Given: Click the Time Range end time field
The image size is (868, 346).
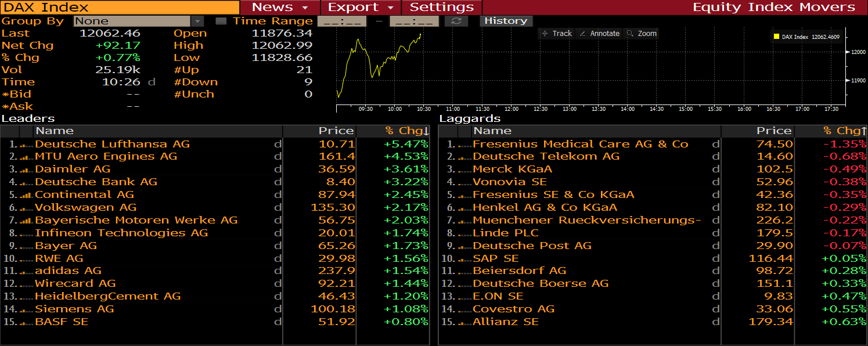Looking at the screenshot, I should point(414,21).
